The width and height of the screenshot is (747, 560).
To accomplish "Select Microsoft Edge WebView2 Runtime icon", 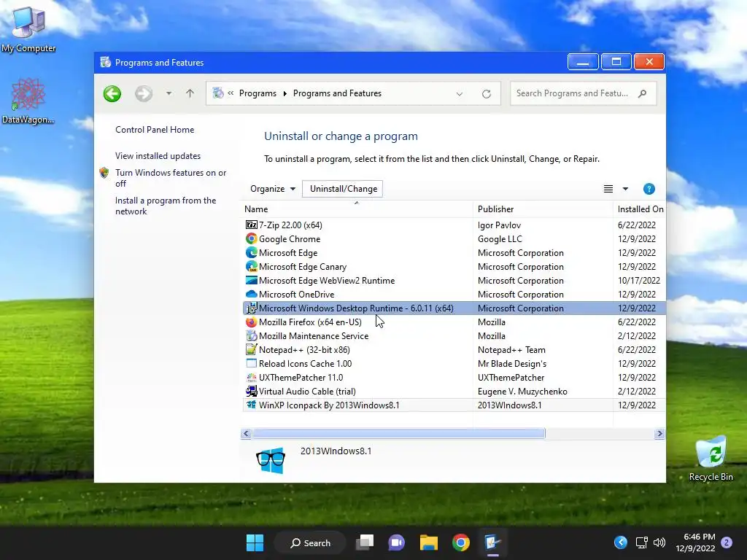I will coord(251,280).
